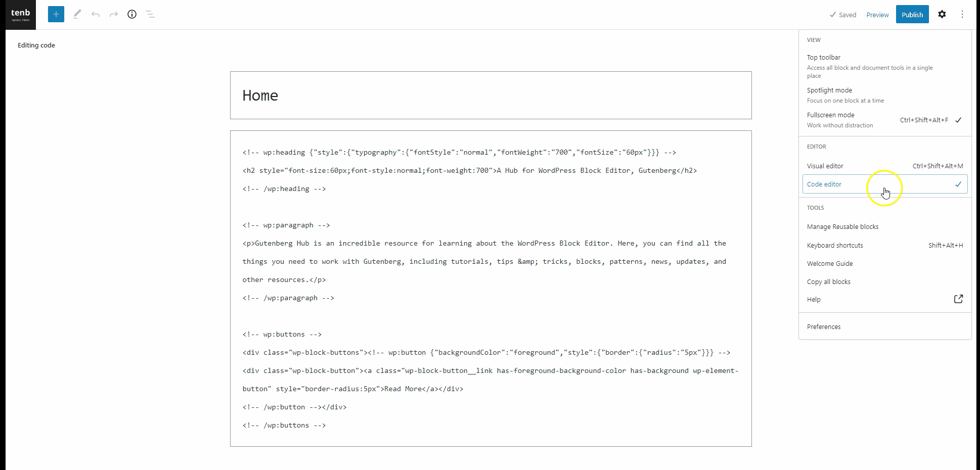Turn on Spotlight mode

coord(829,90)
